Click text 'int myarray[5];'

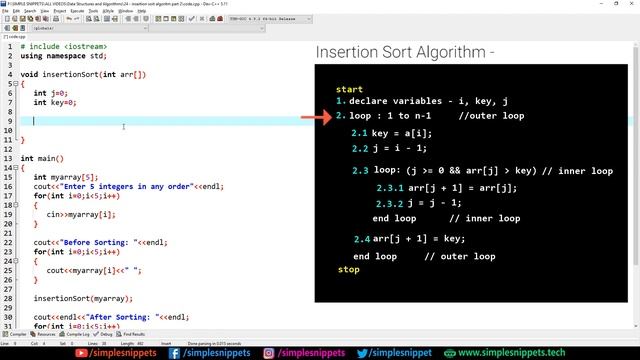tap(66, 177)
